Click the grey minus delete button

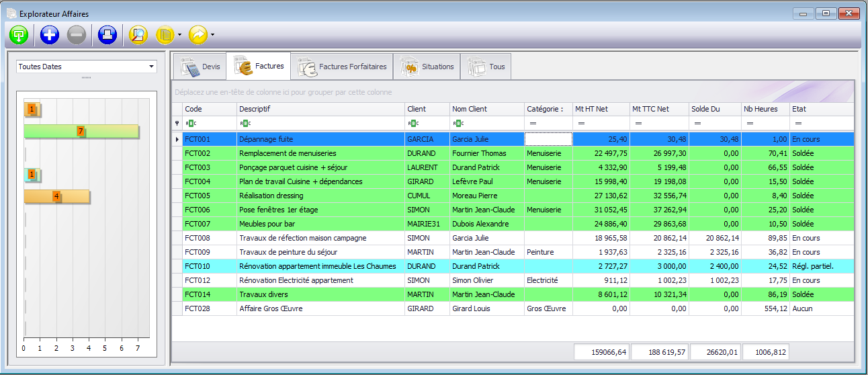pos(77,35)
